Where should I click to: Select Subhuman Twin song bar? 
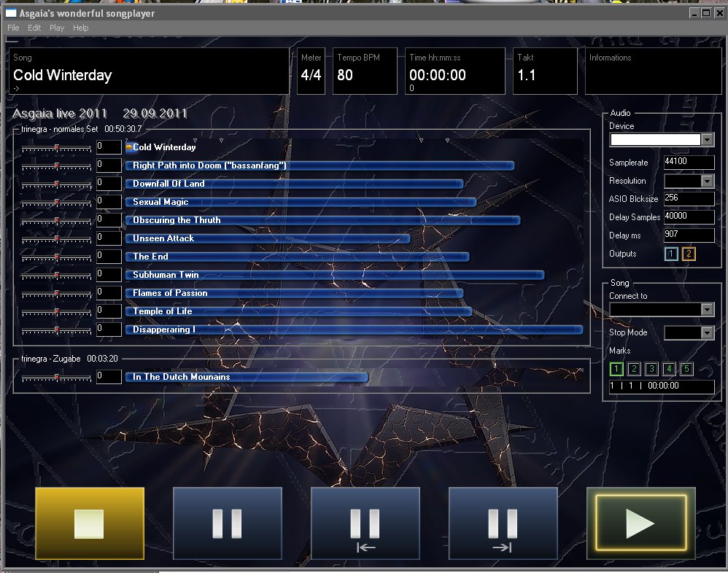[x=334, y=275]
